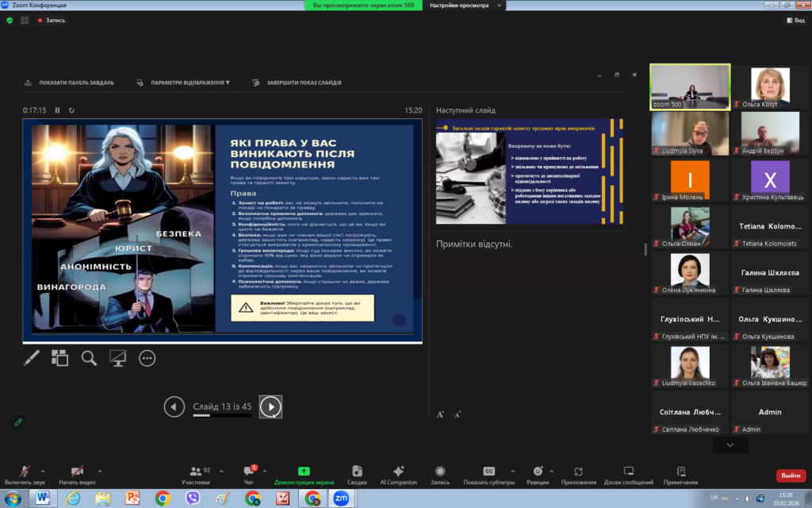Open the see all slides grid
Image resolution: width=812 pixels, height=508 pixels.
click(60, 358)
